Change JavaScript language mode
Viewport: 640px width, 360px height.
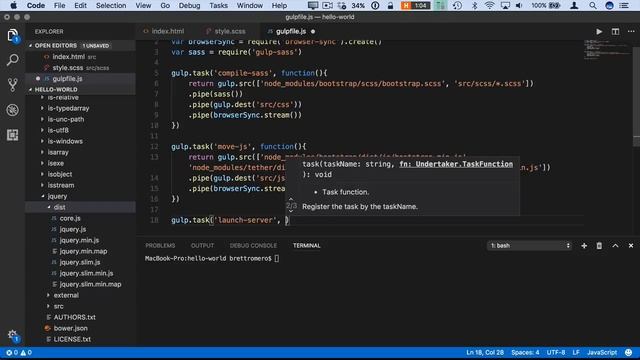[x=602, y=353]
